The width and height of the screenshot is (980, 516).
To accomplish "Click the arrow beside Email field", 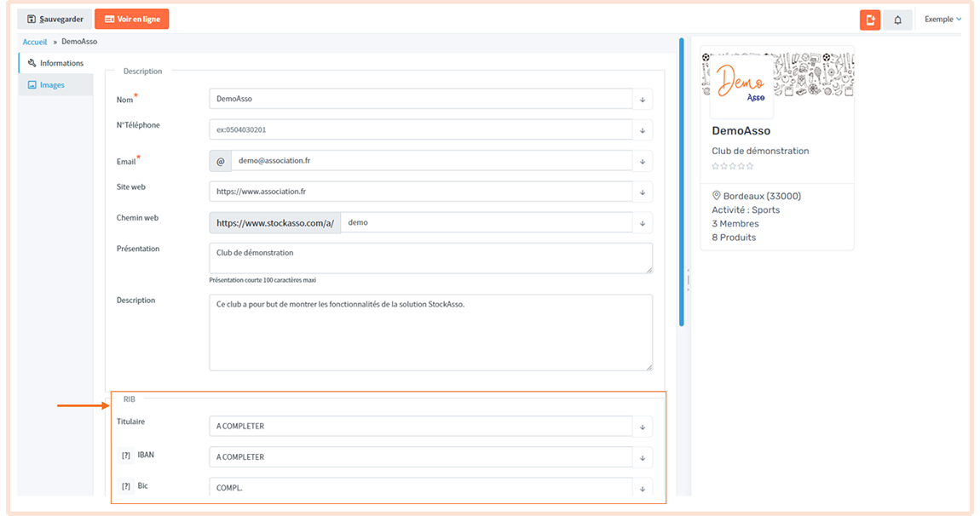I will click(643, 161).
